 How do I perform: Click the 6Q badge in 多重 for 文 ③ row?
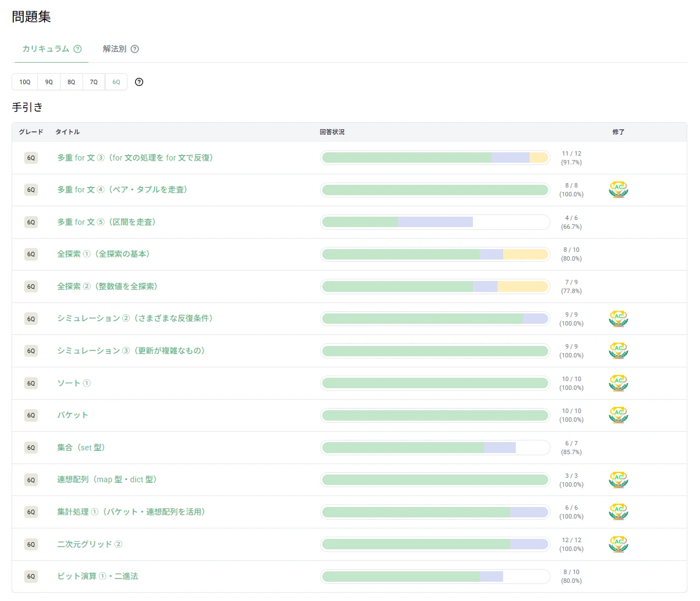pyautogui.click(x=31, y=158)
